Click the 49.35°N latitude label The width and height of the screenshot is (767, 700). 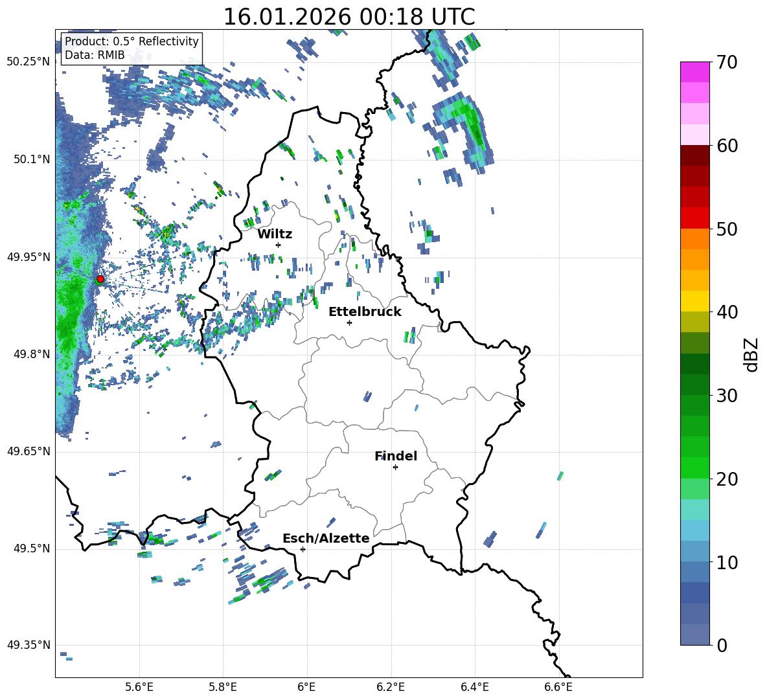[x=29, y=645]
